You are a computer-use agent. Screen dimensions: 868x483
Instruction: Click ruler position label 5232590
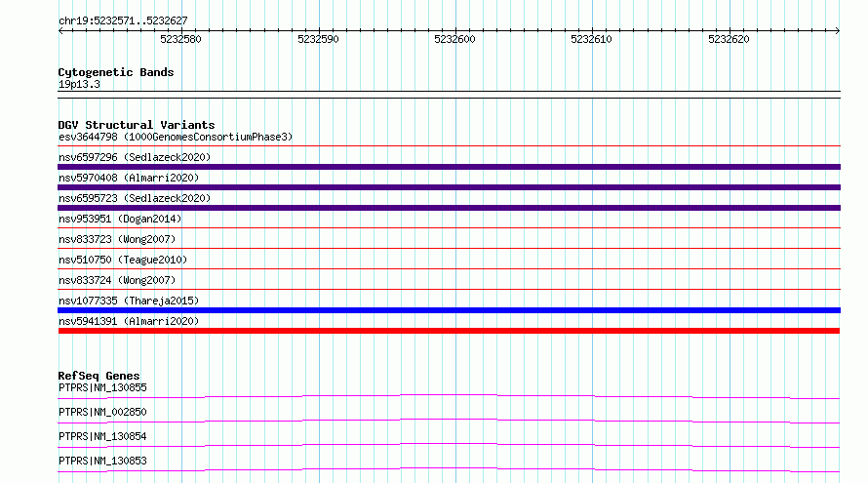(x=318, y=39)
